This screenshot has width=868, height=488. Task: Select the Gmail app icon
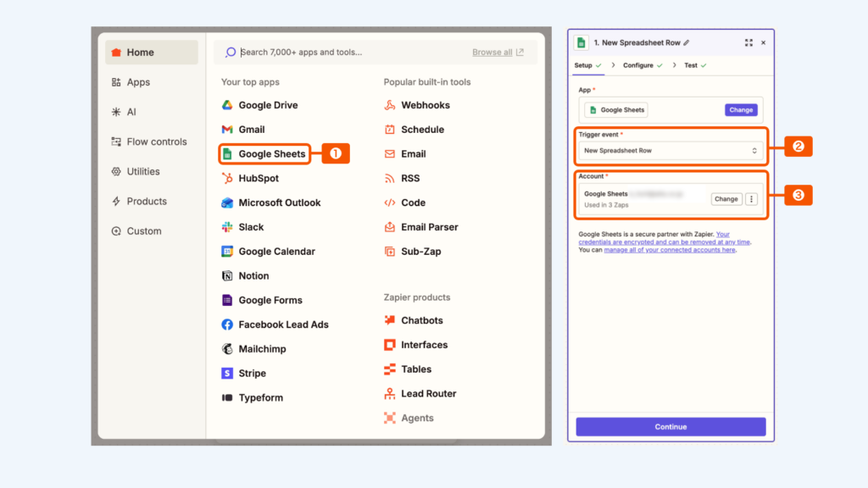pos(227,130)
